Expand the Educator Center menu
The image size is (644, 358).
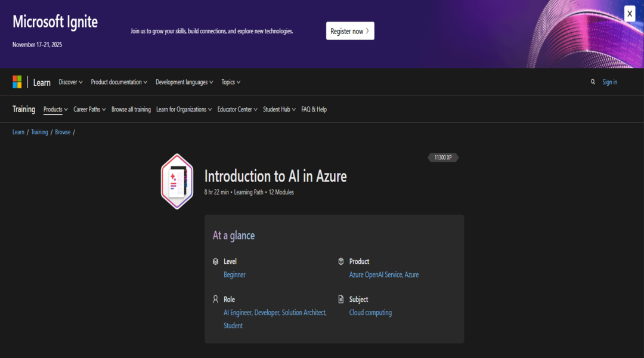pos(237,109)
